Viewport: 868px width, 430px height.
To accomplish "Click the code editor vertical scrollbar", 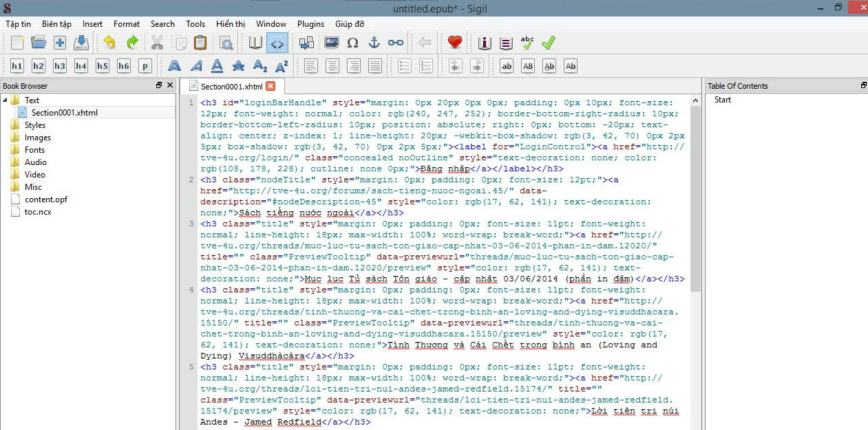I will (x=695, y=200).
